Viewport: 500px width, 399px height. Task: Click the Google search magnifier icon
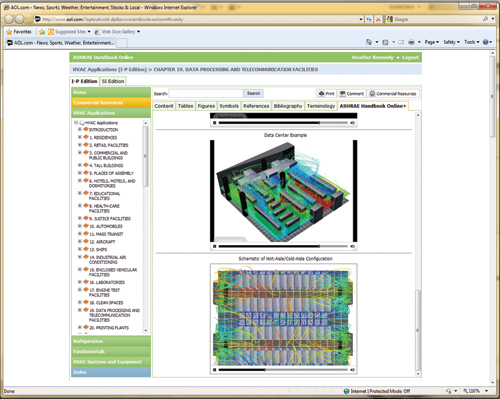click(485, 19)
